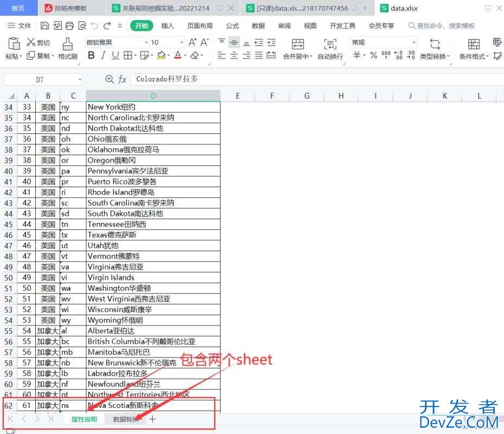Click the Print Preview icon
Image resolution: width=504 pixels, height=434 pixels.
(x=82, y=25)
